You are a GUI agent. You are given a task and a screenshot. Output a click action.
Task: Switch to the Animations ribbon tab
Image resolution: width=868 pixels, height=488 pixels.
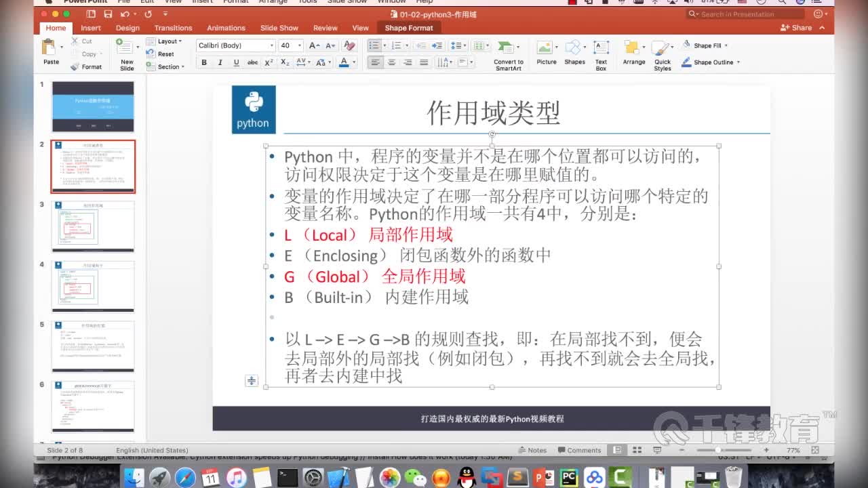pyautogui.click(x=226, y=28)
